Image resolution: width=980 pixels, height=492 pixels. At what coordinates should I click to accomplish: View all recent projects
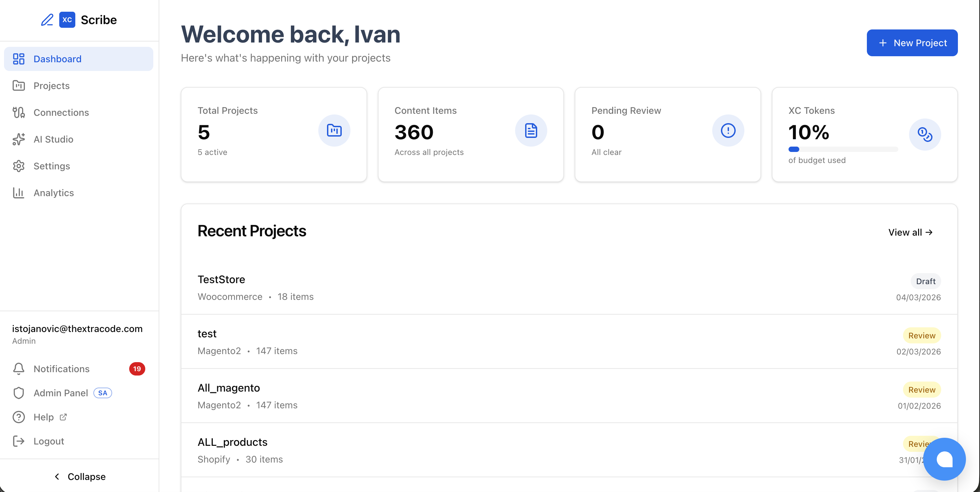pyautogui.click(x=910, y=233)
